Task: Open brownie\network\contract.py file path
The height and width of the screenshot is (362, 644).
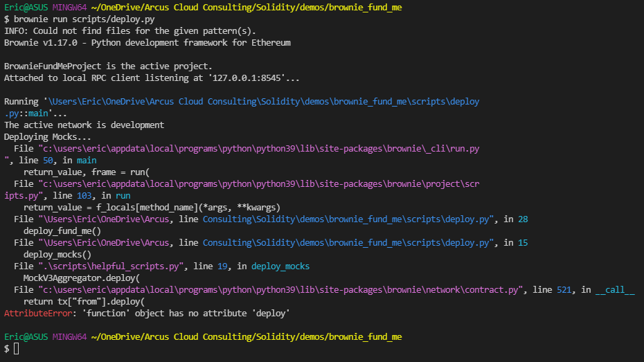Action: click(x=280, y=290)
